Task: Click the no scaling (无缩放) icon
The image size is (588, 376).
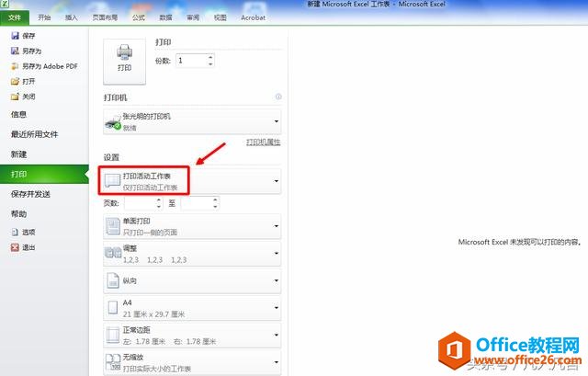Action: [113, 362]
